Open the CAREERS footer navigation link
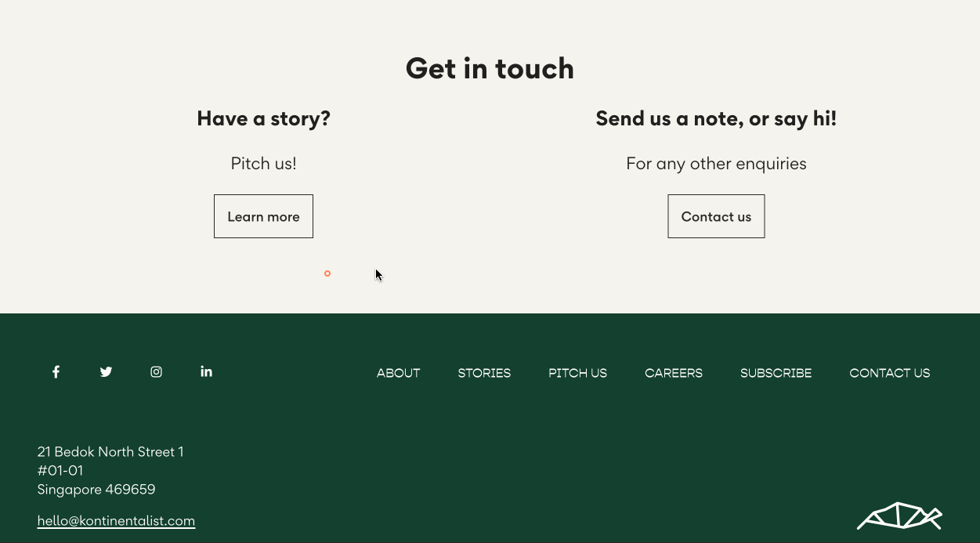This screenshot has width=980, height=543. coord(674,373)
